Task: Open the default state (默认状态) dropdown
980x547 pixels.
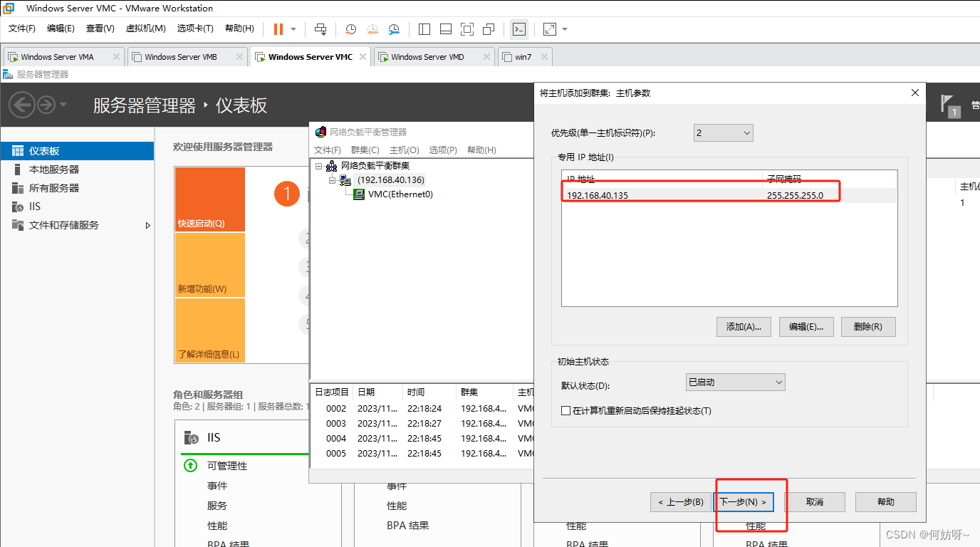Action: click(x=734, y=382)
